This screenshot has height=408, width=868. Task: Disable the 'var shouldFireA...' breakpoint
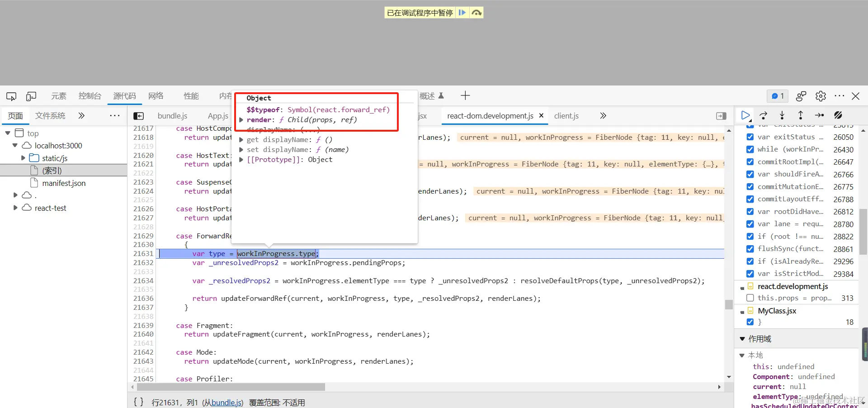pyautogui.click(x=750, y=174)
